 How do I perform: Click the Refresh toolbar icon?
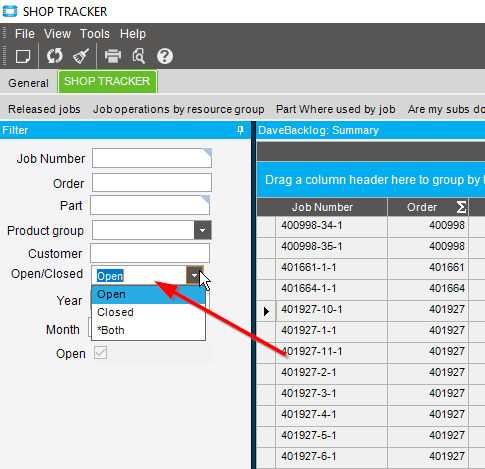[55, 56]
